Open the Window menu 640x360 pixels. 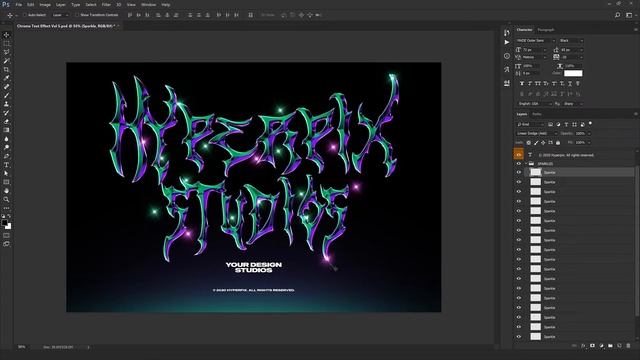tap(149, 4)
